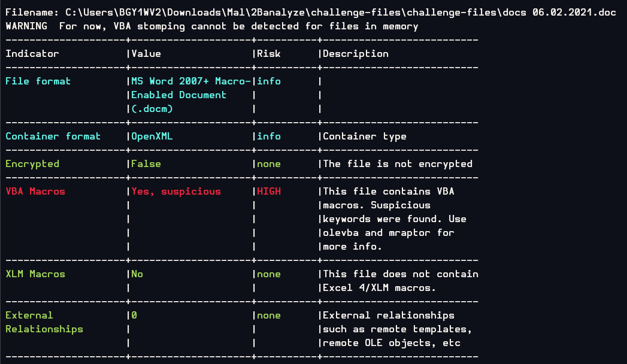This screenshot has width=627, height=364.
Task: Click the Indicator column header
Action: pos(32,54)
